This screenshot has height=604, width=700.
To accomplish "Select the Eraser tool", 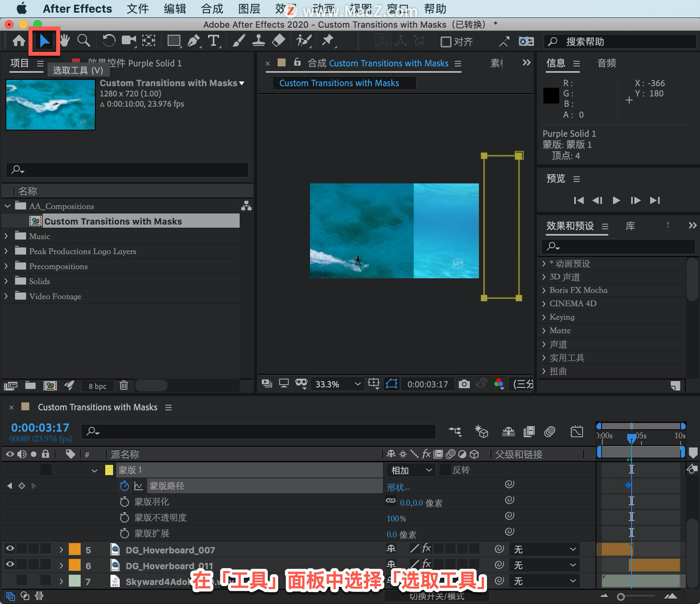I will coord(279,40).
